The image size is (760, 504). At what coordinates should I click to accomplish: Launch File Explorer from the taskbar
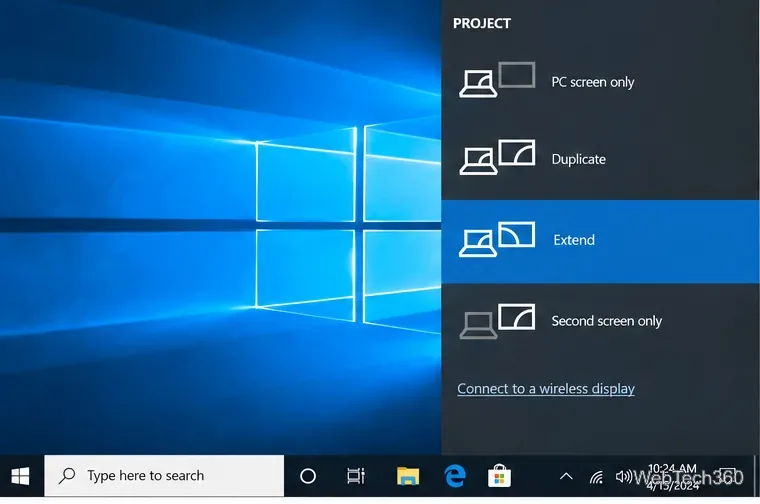[408, 476]
